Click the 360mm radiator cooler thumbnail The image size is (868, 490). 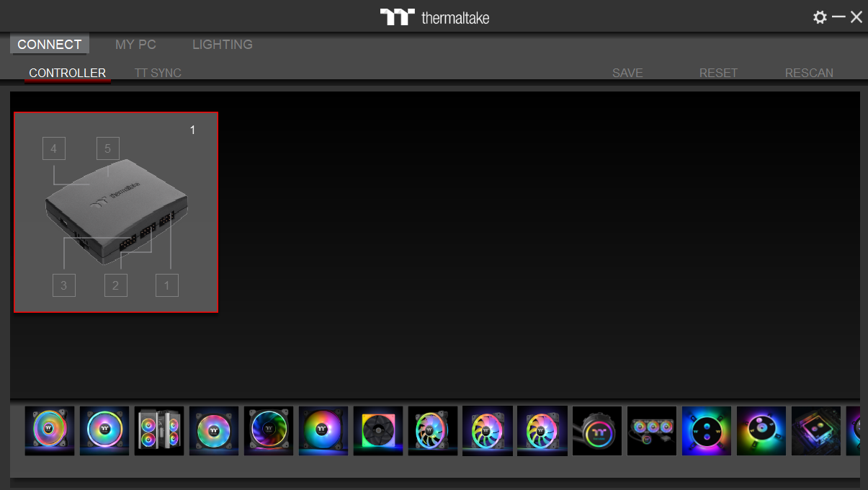click(x=652, y=430)
